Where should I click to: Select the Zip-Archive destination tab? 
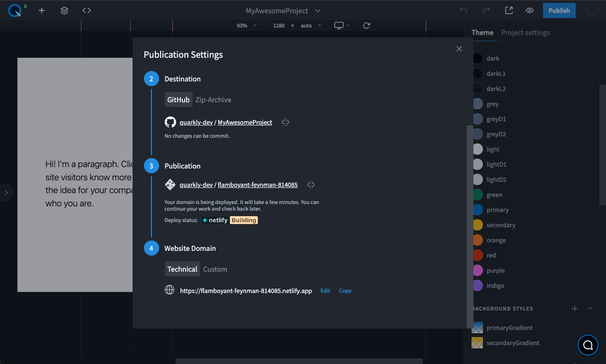pyautogui.click(x=214, y=99)
